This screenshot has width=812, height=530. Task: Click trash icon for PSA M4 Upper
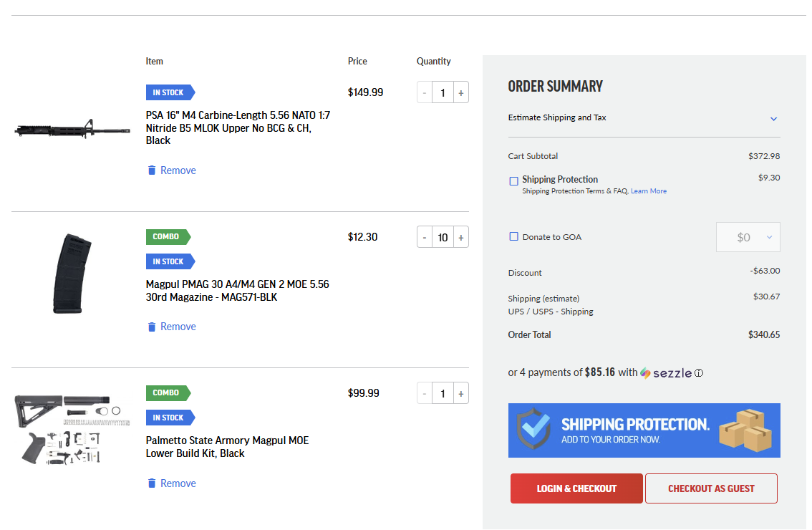[x=152, y=170]
